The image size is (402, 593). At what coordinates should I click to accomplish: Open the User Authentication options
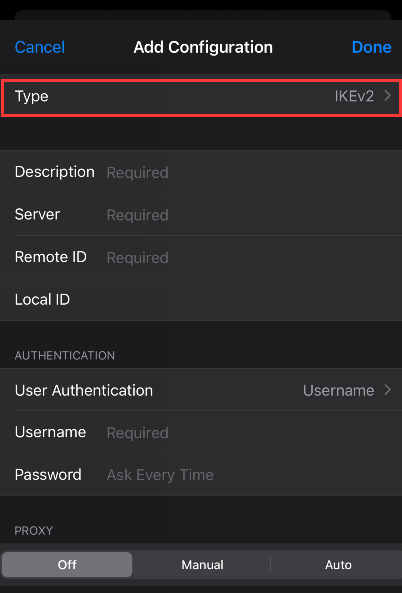click(x=201, y=390)
